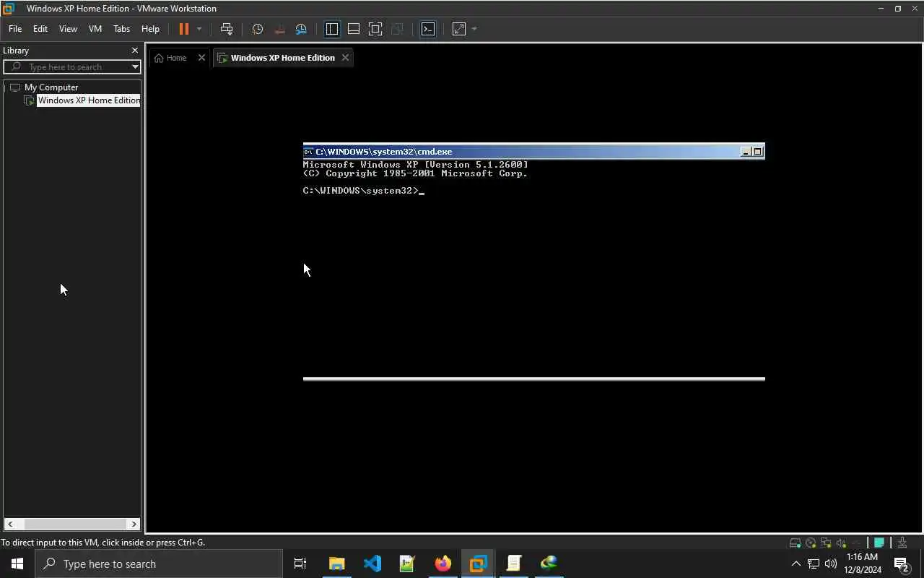
Task: Show hidden system tray icons
Action: pos(796,564)
